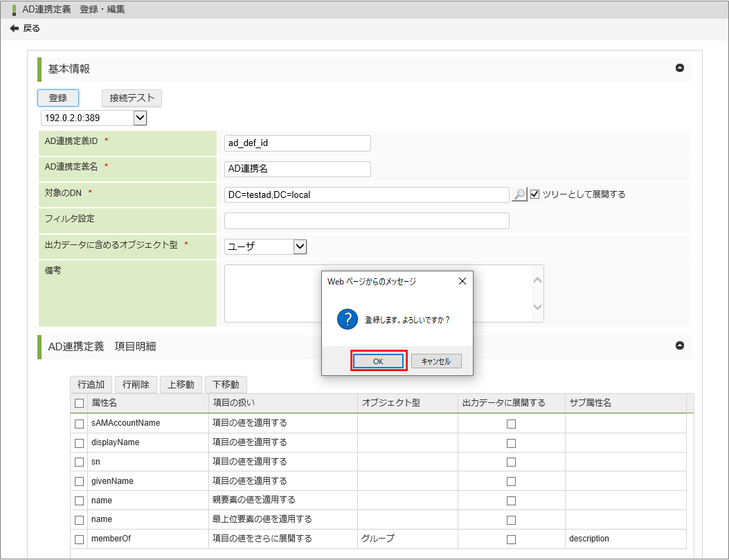729x560 pixels.
Task: Enable 出力データに展開する for displayName row
Action: point(511,443)
